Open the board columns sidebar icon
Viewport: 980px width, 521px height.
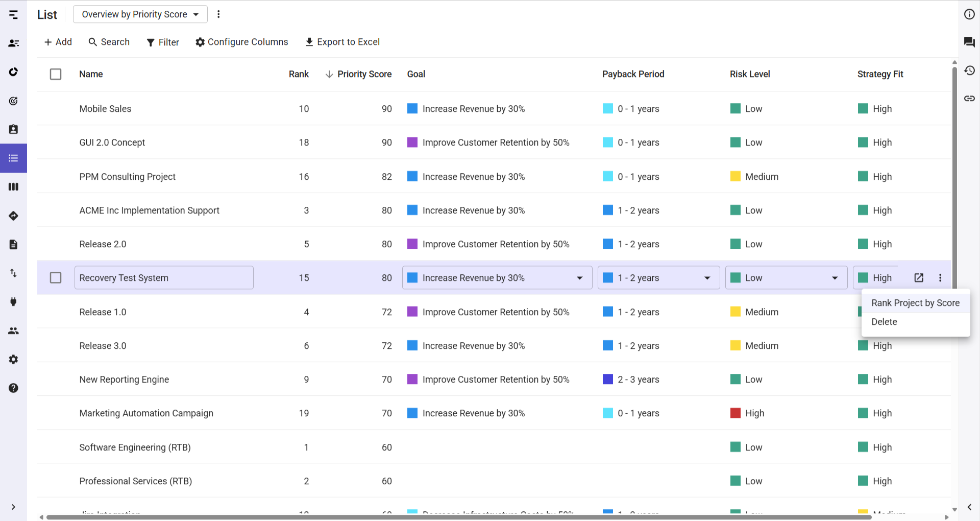pos(13,187)
